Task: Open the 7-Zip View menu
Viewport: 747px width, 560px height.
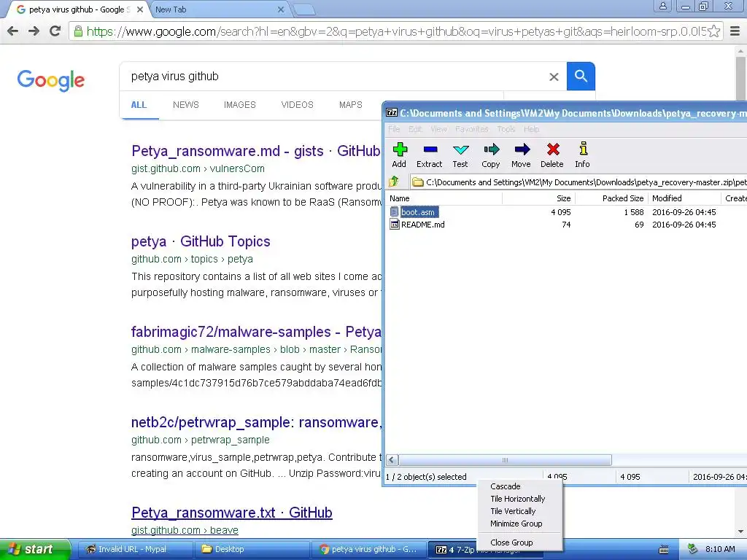Action: (438, 129)
